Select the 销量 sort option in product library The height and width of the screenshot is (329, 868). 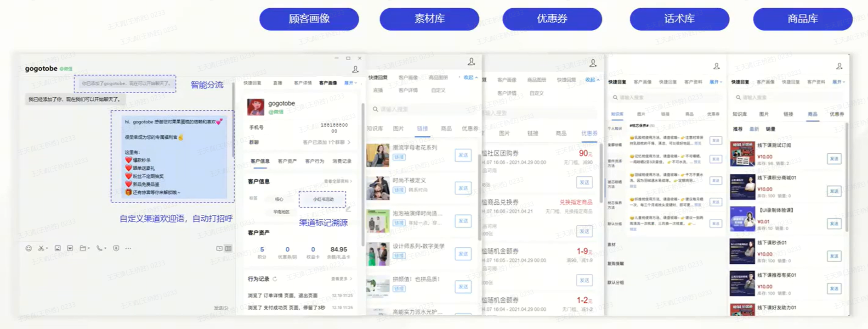tap(771, 129)
